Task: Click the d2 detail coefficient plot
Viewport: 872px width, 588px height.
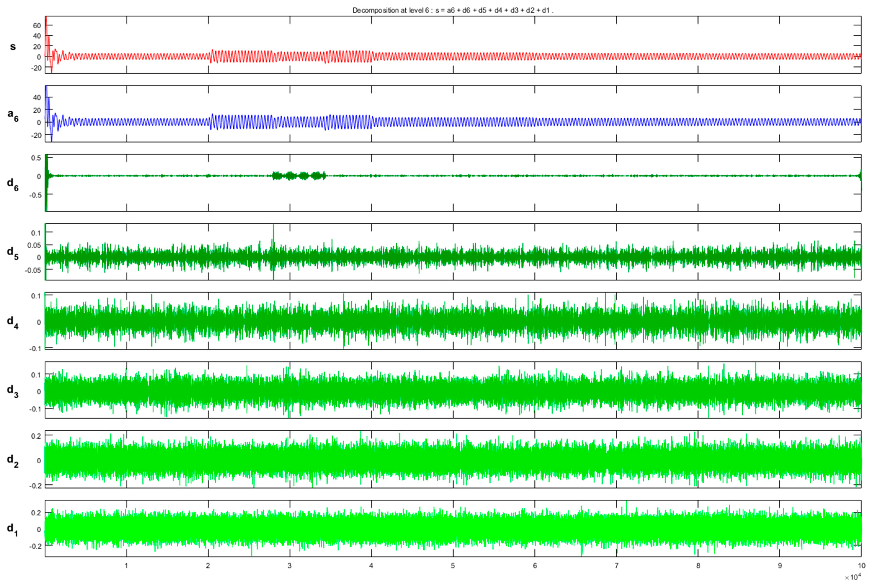Action: coord(453,459)
